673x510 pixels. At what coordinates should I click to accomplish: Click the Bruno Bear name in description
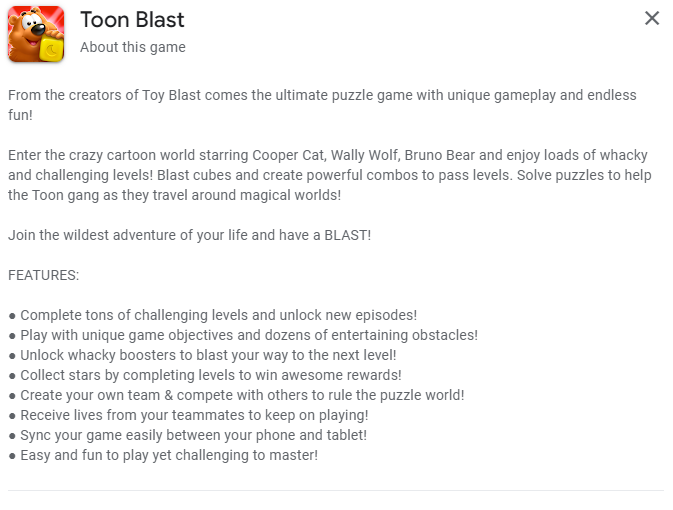coord(440,155)
